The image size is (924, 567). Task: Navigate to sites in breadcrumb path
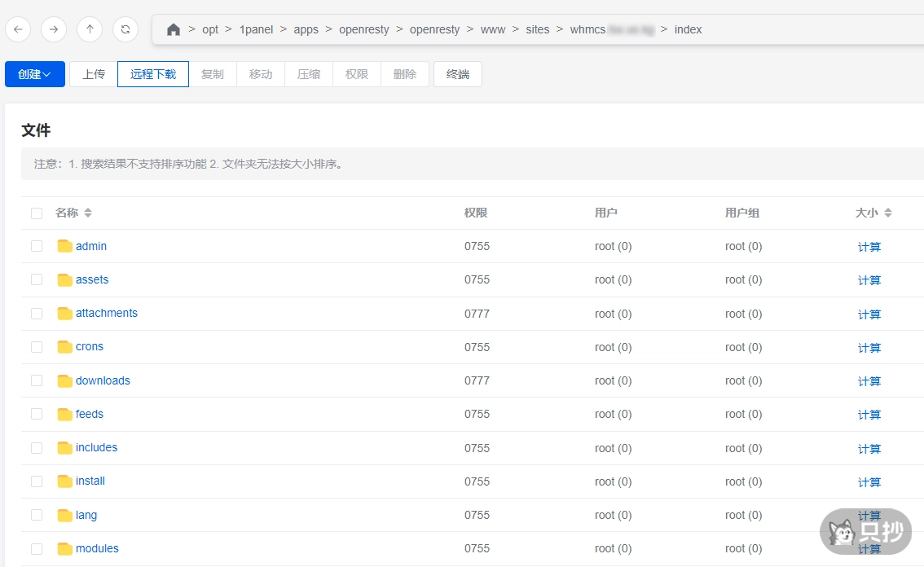pyautogui.click(x=538, y=29)
